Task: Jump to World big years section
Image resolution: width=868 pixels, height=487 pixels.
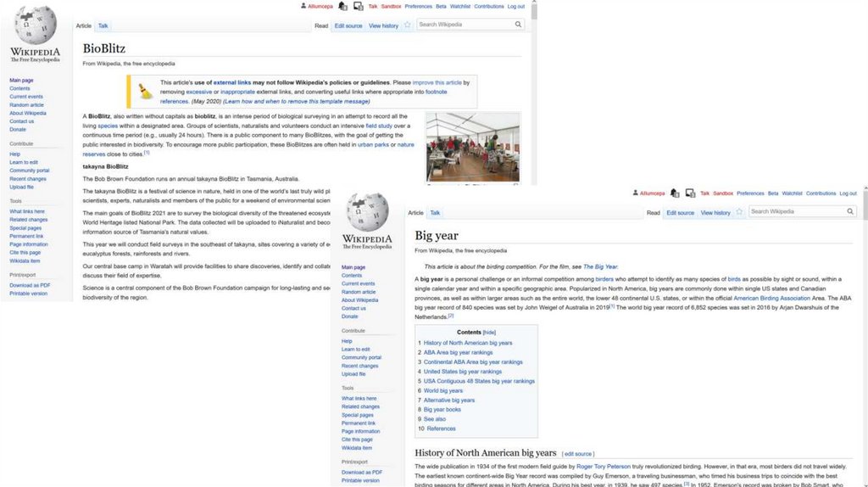Action: (442, 390)
